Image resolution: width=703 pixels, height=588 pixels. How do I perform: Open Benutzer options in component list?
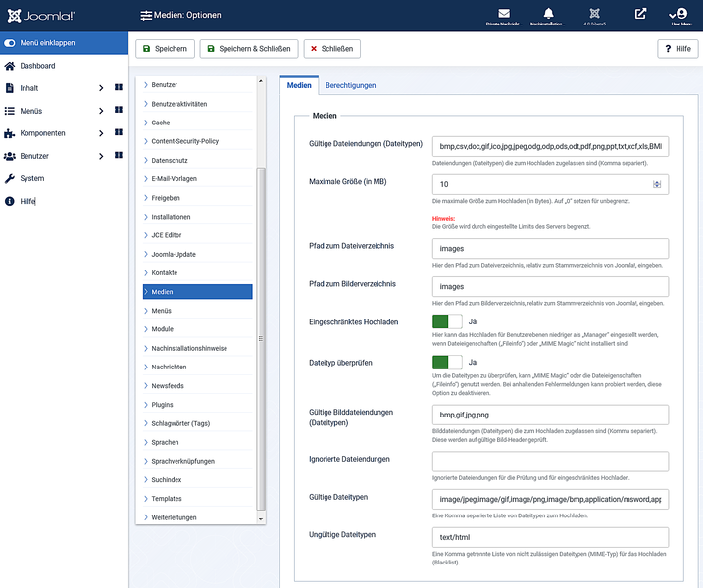pyautogui.click(x=198, y=84)
